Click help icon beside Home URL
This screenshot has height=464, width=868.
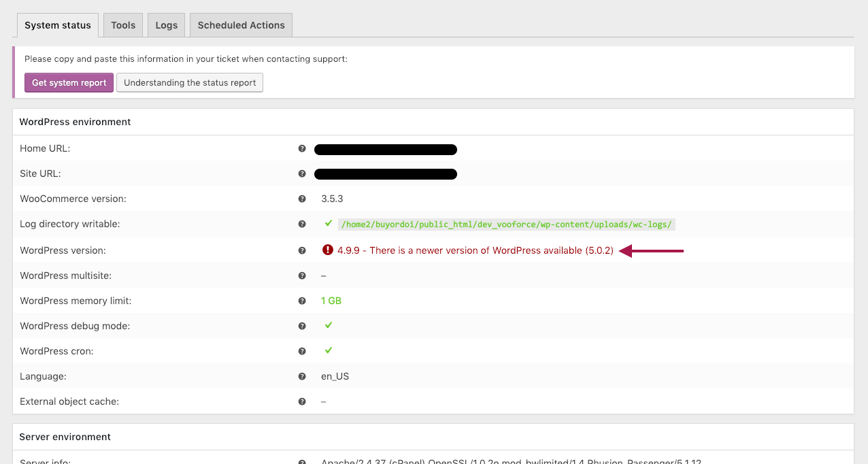click(x=302, y=148)
